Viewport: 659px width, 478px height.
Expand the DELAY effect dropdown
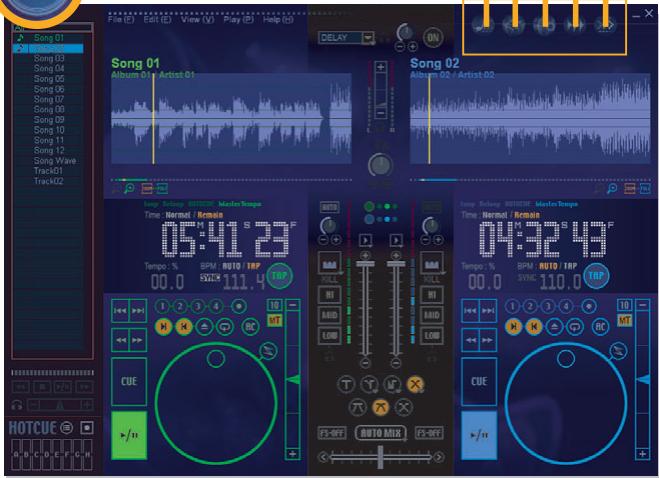pos(368,38)
